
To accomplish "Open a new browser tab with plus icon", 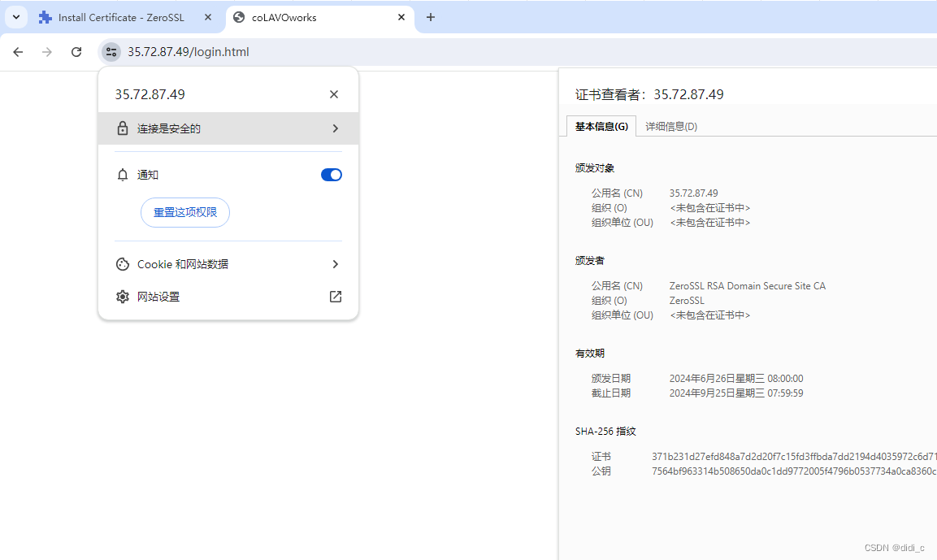I will point(430,17).
